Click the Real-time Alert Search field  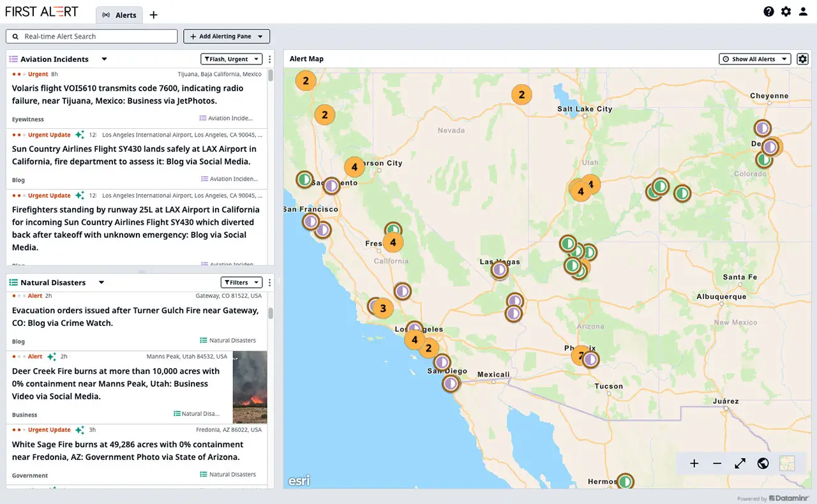click(x=91, y=36)
